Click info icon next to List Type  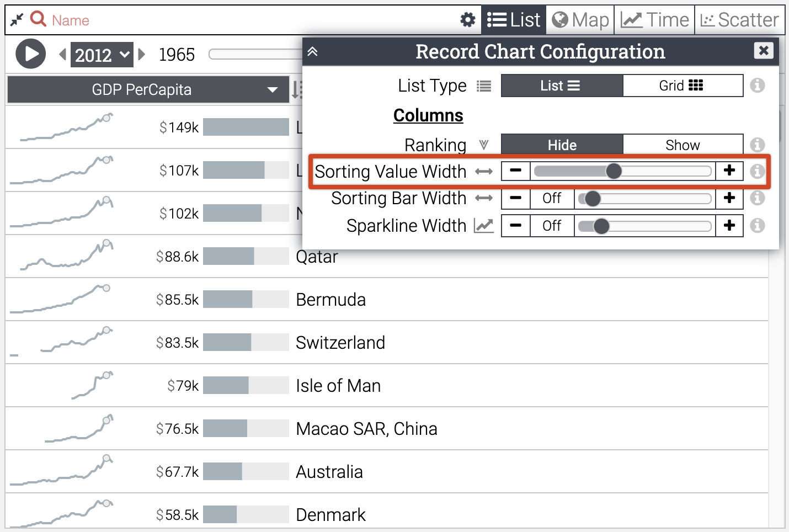click(758, 86)
